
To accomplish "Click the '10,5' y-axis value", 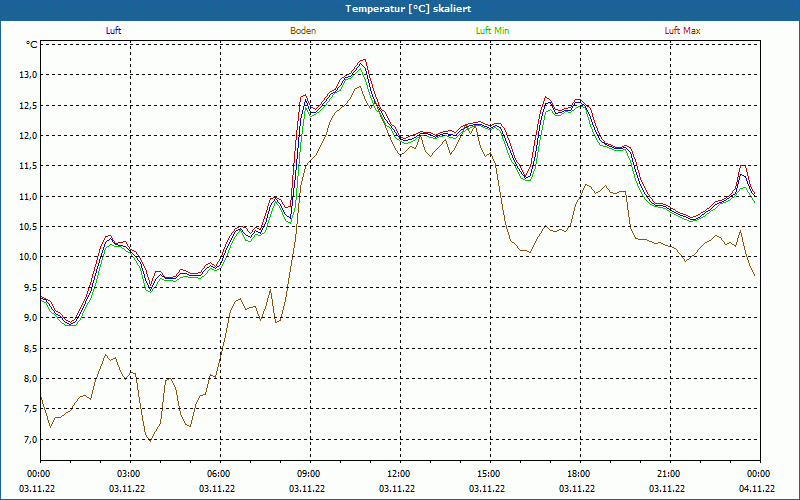I will (29, 227).
